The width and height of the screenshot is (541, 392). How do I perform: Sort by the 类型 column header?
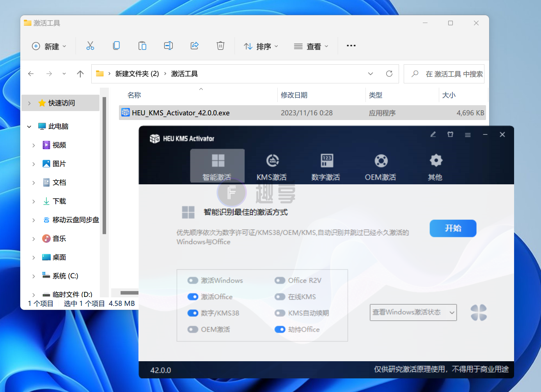pos(376,95)
